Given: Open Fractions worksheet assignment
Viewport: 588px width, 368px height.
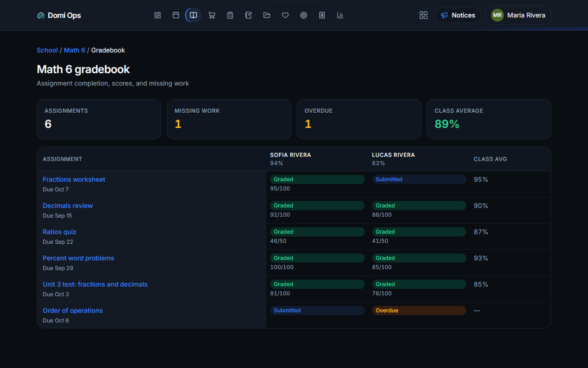Looking at the screenshot, I should [x=74, y=179].
